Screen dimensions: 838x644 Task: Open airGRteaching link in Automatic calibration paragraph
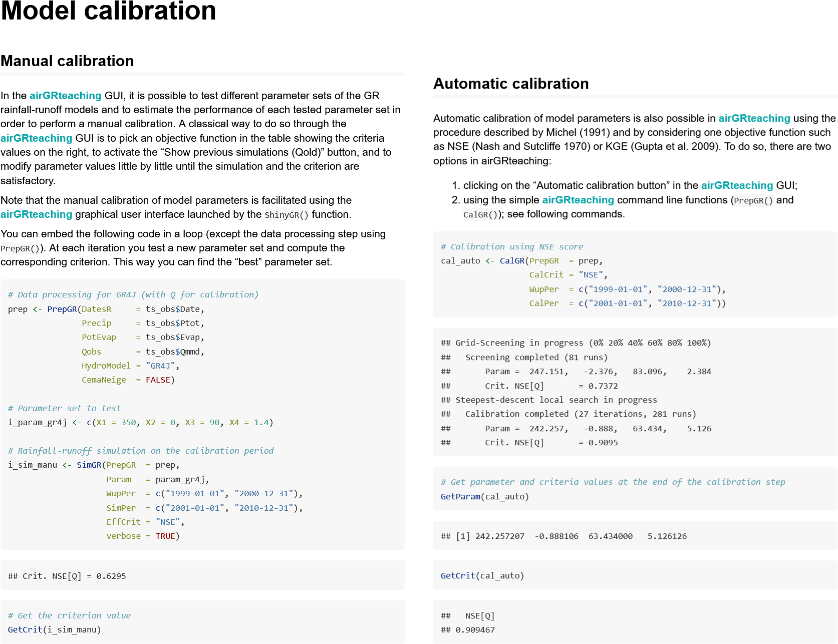click(x=754, y=118)
